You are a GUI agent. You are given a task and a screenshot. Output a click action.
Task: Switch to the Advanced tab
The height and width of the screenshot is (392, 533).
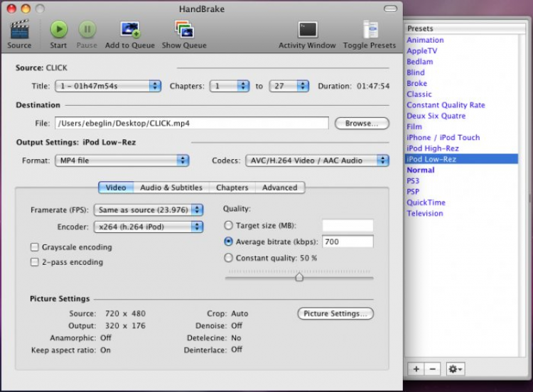click(x=279, y=187)
